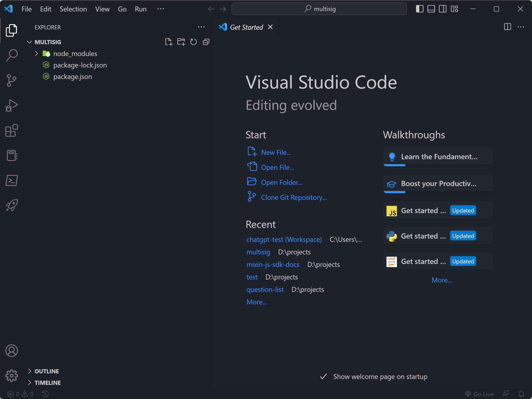Click Clone Git Repository link

(x=294, y=197)
